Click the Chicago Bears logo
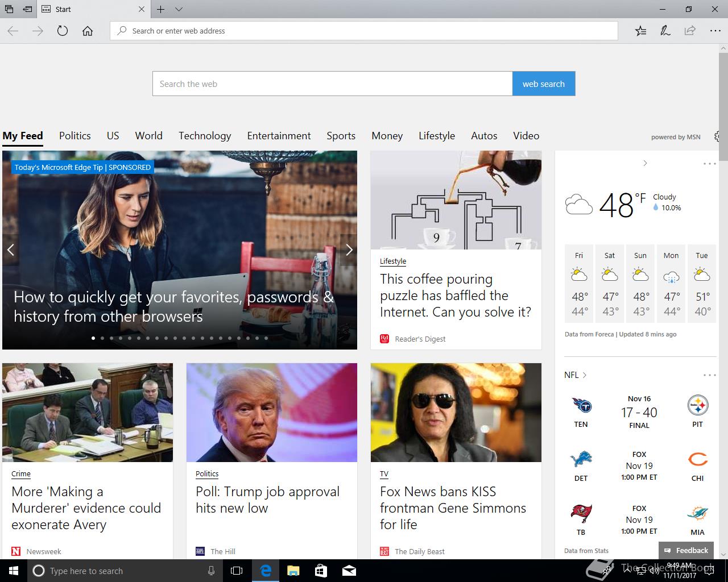This screenshot has height=582, width=728. [x=698, y=459]
